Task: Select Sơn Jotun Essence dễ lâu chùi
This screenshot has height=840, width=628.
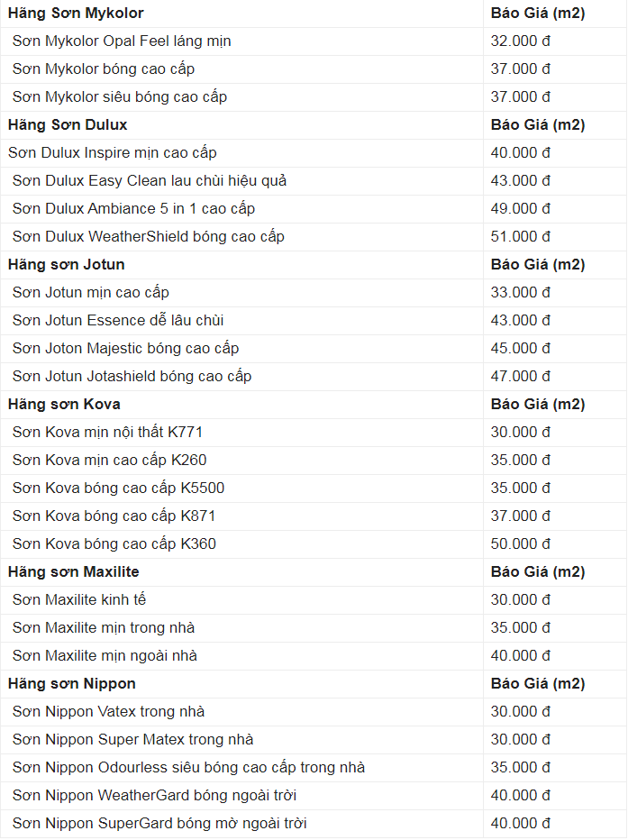Action: click(x=118, y=320)
